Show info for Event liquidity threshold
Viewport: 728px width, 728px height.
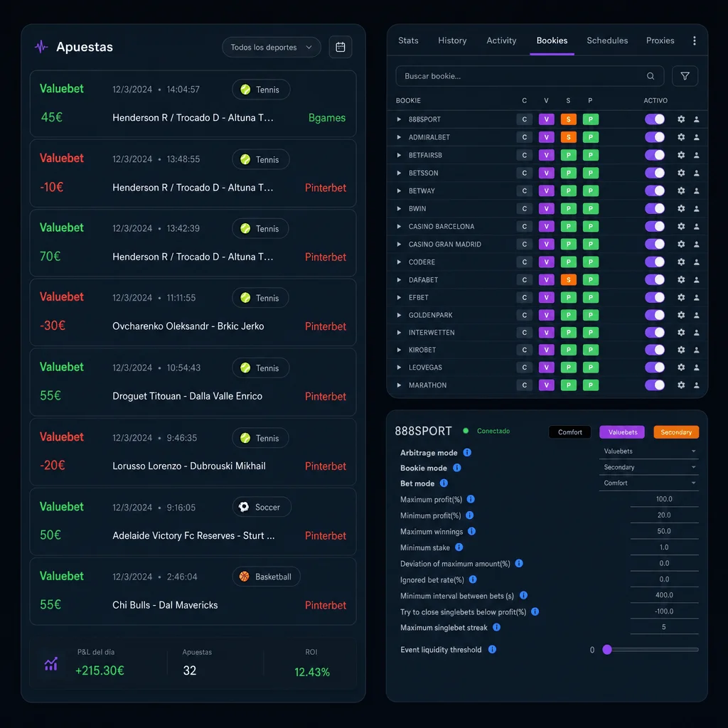coord(492,649)
